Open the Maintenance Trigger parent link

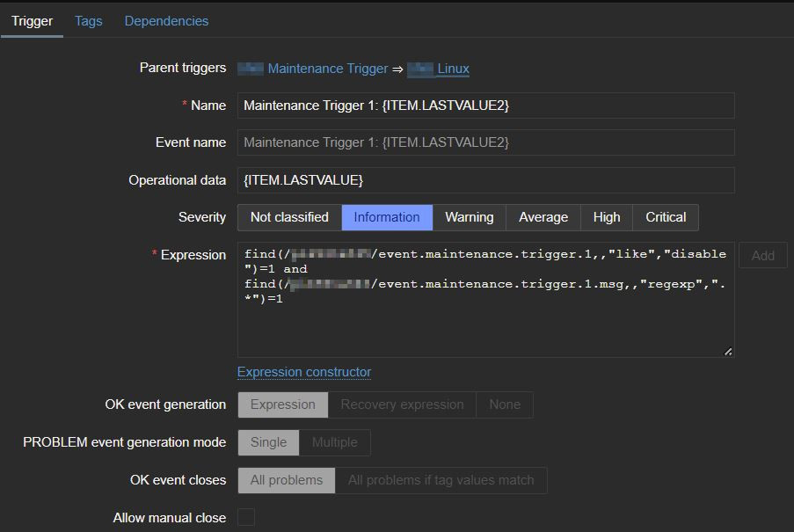(x=327, y=69)
